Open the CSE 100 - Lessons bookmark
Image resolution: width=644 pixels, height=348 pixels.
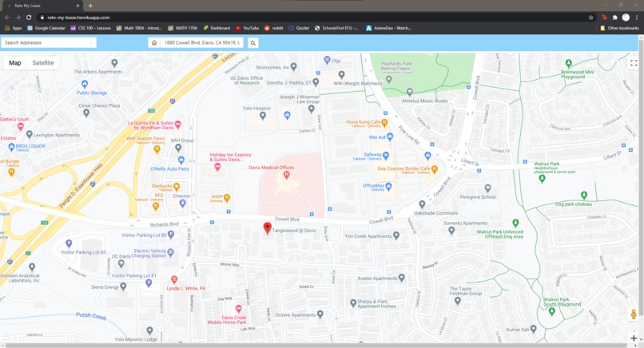91,28
